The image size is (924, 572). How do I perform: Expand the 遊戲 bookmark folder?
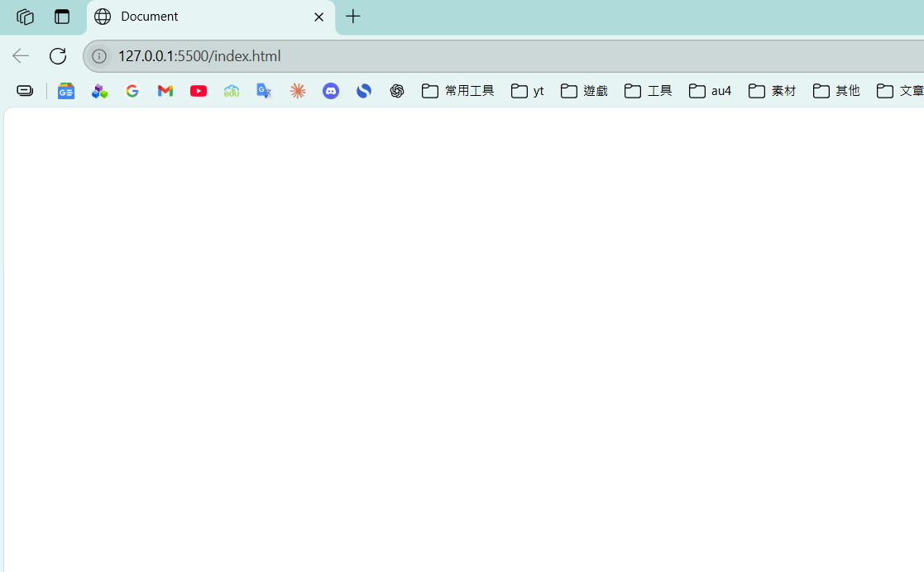click(x=584, y=91)
